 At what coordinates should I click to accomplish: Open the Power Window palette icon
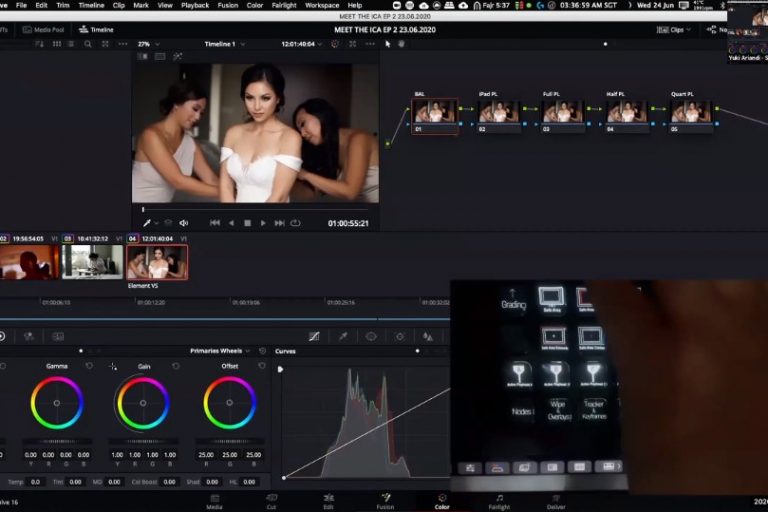tap(371, 337)
